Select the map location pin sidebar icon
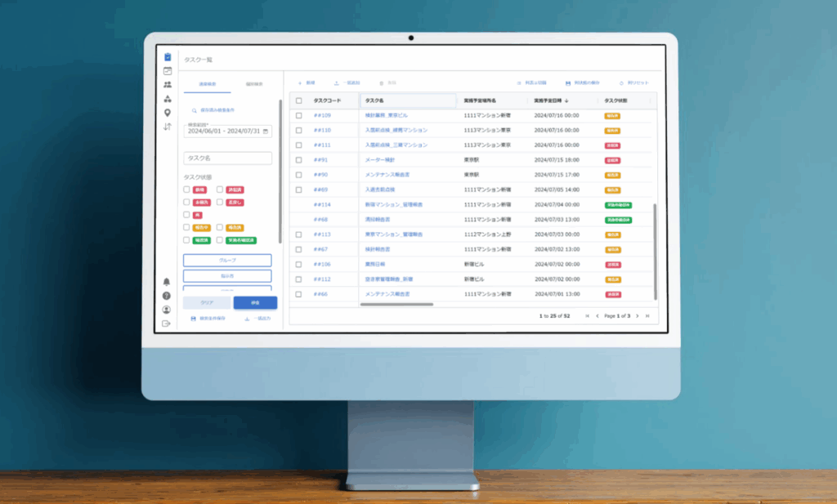 [168, 113]
